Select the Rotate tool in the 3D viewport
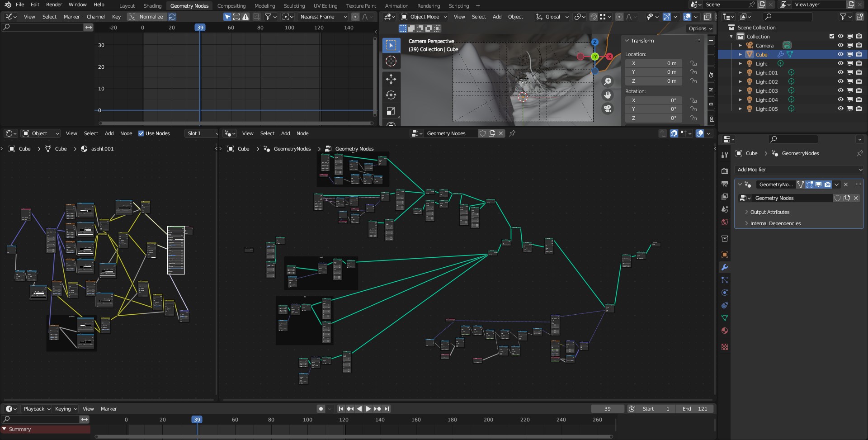The width and height of the screenshot is (868, 440). tap(391, 95)
